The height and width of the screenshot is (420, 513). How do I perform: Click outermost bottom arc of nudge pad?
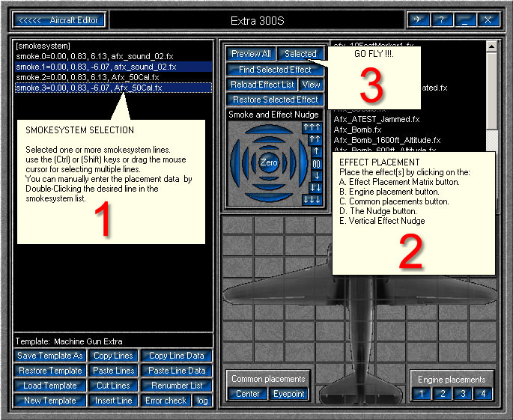(268, 197)
